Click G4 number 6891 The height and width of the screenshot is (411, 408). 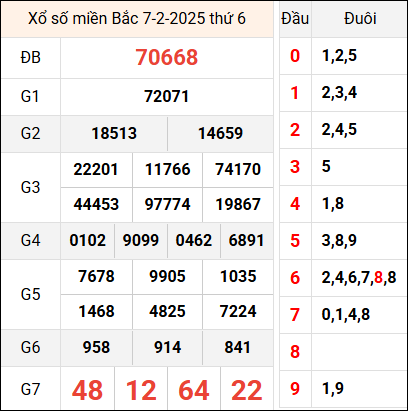[x=246, y=240]
